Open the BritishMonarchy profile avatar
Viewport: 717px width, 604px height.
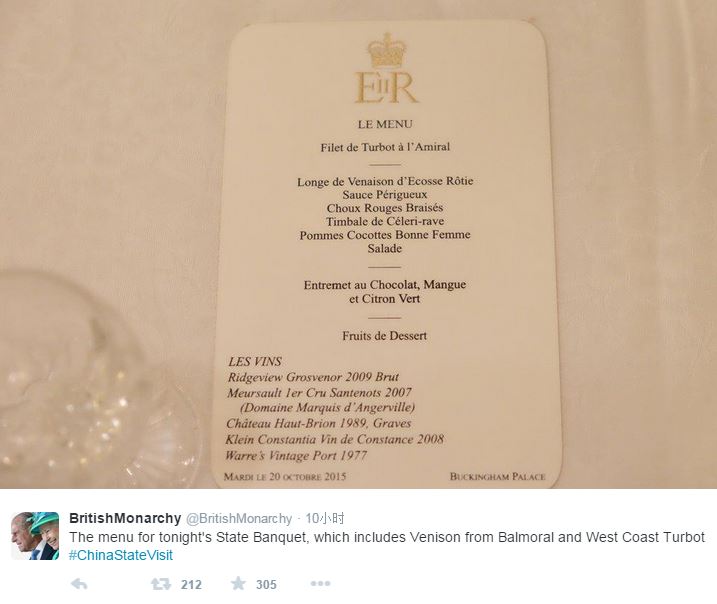click(x=35, y=536)
